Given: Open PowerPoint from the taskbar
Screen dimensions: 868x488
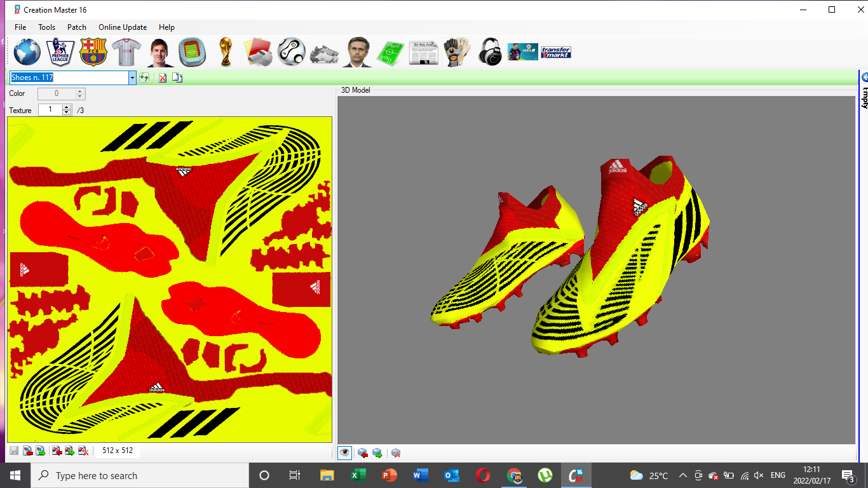Looking at the screenshot, I should (389, 475).
